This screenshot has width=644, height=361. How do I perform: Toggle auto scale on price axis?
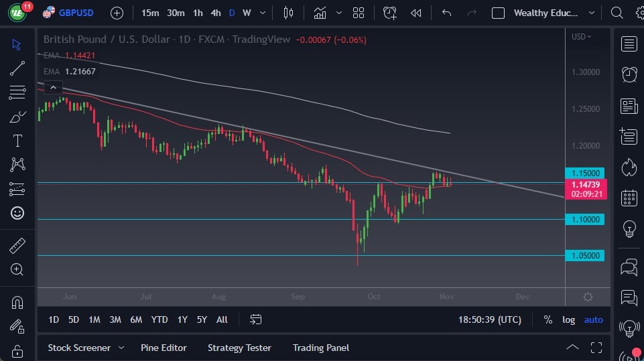[593, 319]
